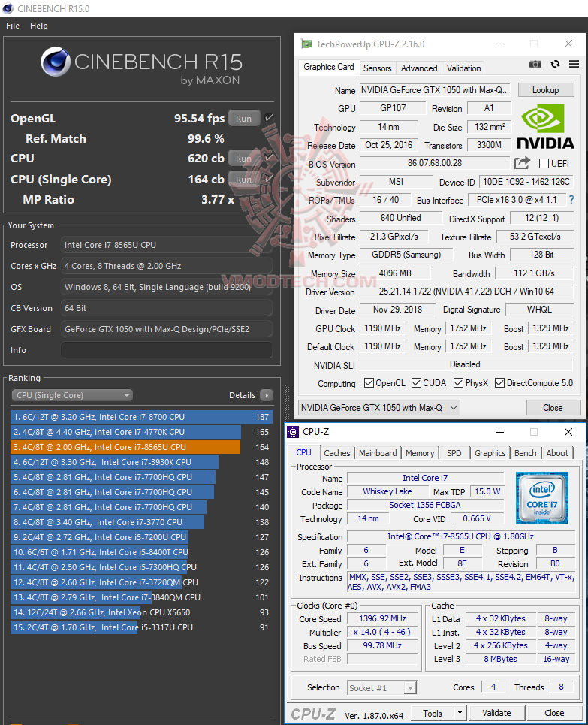Select ranking row 8 Intel Core i7-3770
The width and height of the screenshot is (588, 725).
coord(141,522)
